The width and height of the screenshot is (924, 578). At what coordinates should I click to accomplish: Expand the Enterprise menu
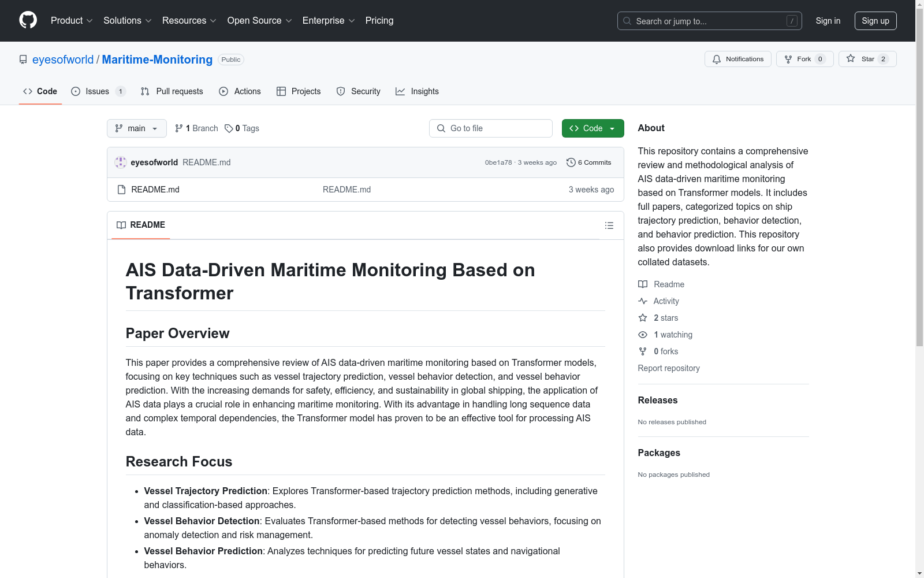(329, 20)
